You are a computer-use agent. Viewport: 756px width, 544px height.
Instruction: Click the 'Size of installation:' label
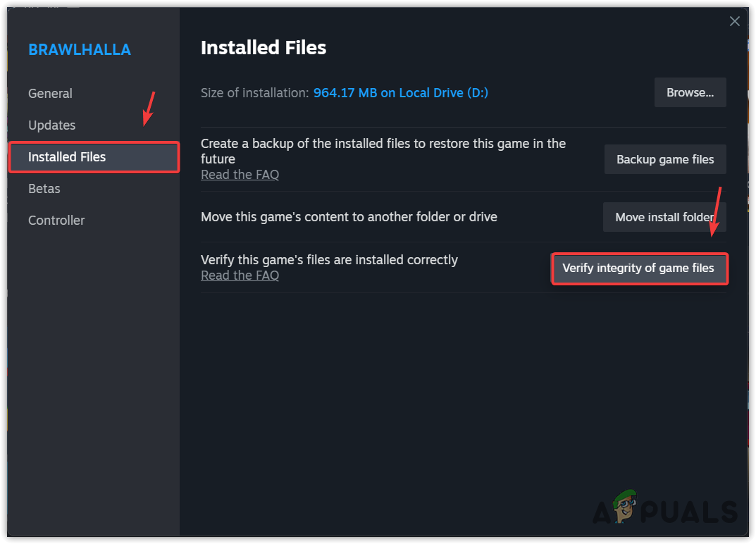[254, 93]
